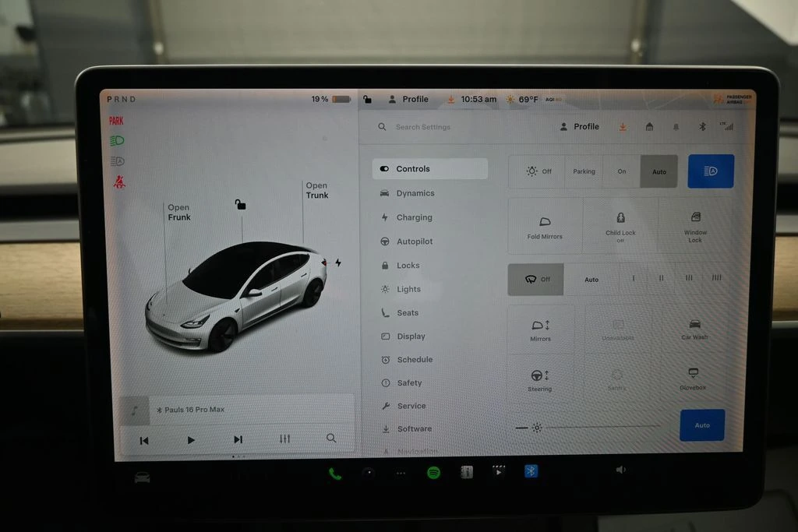The width and height of the screenshot is (798, 532).
Task: Expand the Mirrors adjustment control
Action: (540, 329)
